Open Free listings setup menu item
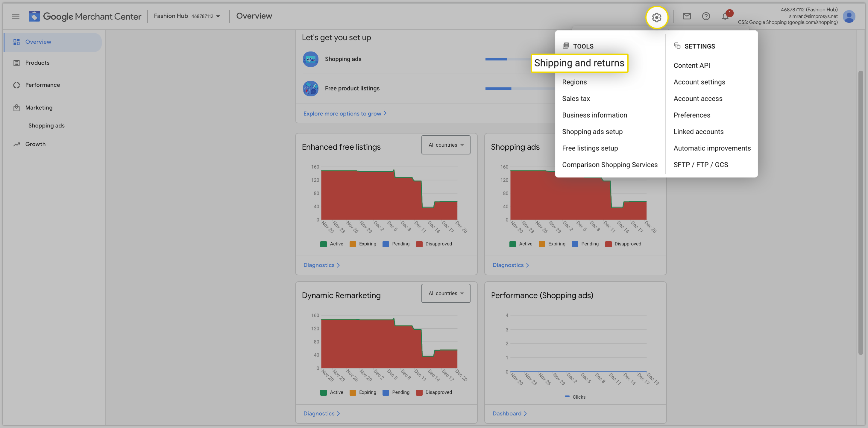The width and height of the screenshot is (868, 428). coord(590,148)
